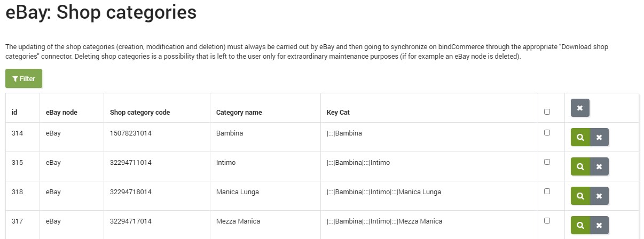
Task: Select the checkbox for row id 315
Action: point(547,162)
